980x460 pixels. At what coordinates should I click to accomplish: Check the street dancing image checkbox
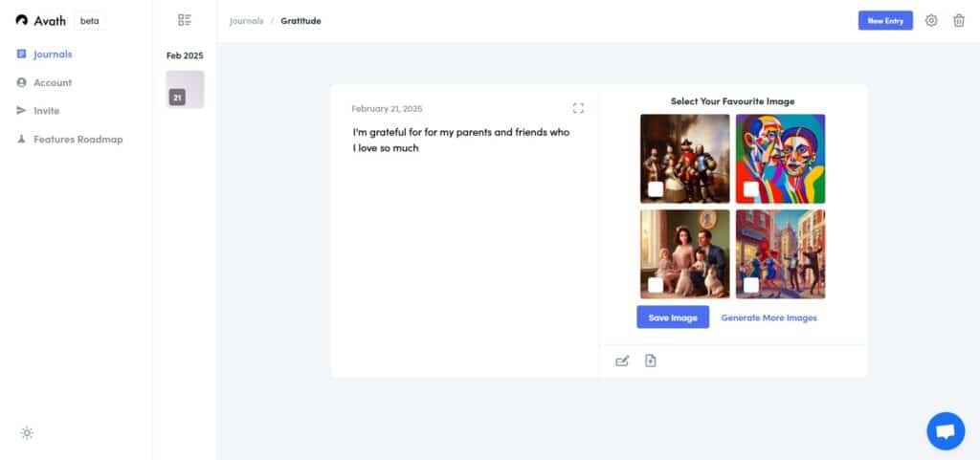tap(750, 285)
